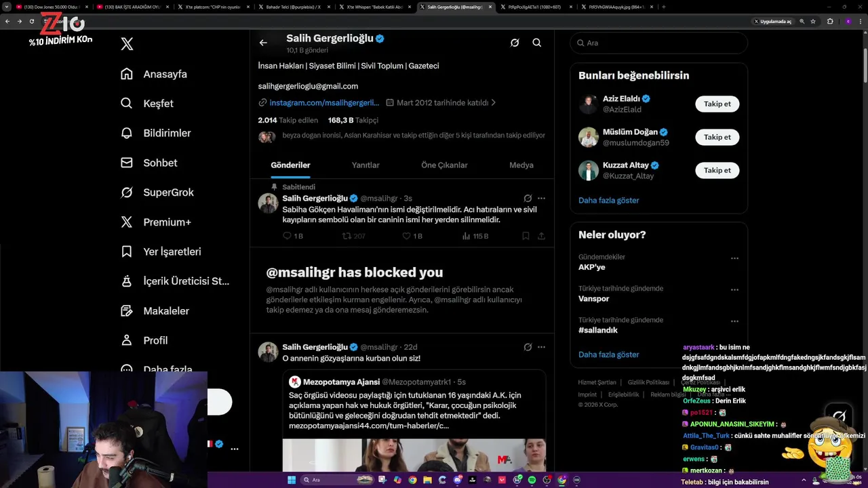Select the Gönderiler tab
The width and height of the screenshot is (868, 488).
point(290,165)
